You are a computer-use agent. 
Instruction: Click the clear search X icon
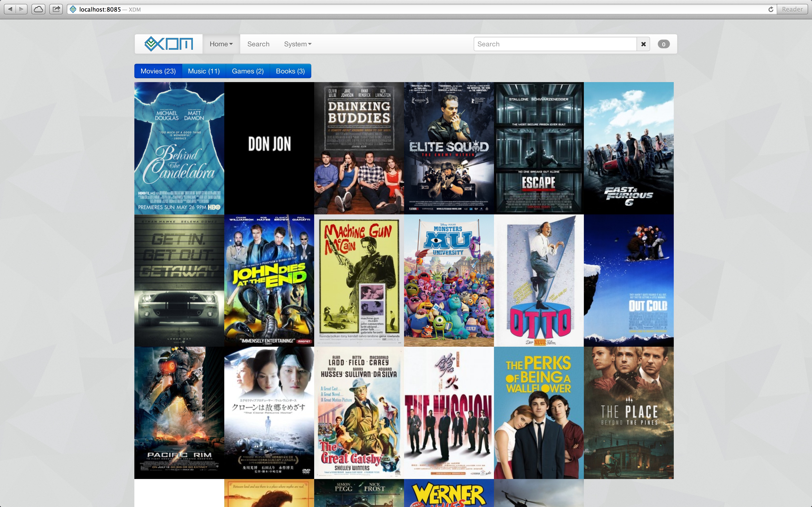click(x=643, y=44)
